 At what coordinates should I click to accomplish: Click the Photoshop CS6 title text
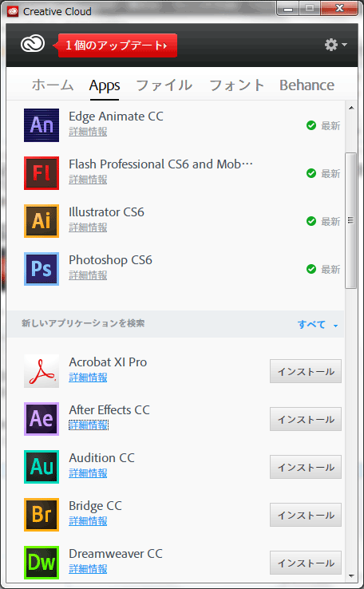tap(110, 260)
